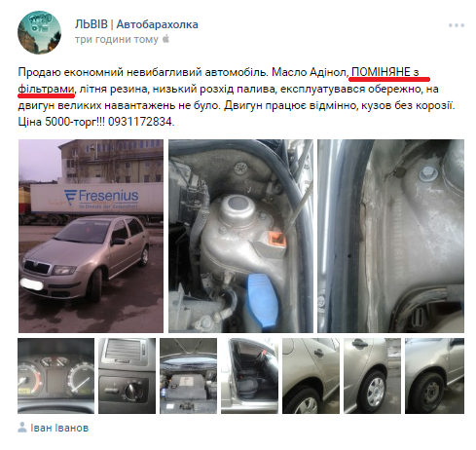Open the three-dots post options menu

pos(457,25)
